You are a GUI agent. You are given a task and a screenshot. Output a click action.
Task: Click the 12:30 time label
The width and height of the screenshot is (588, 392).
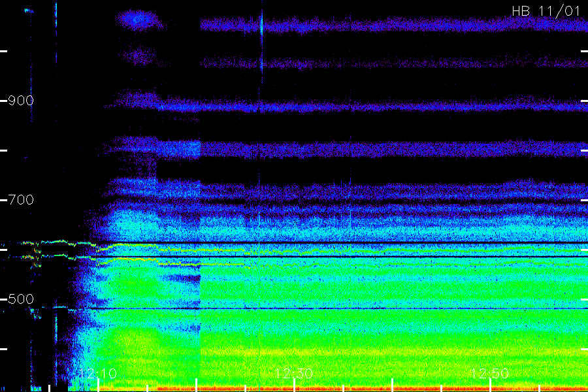pyautogui.click(x=293, y=373)
